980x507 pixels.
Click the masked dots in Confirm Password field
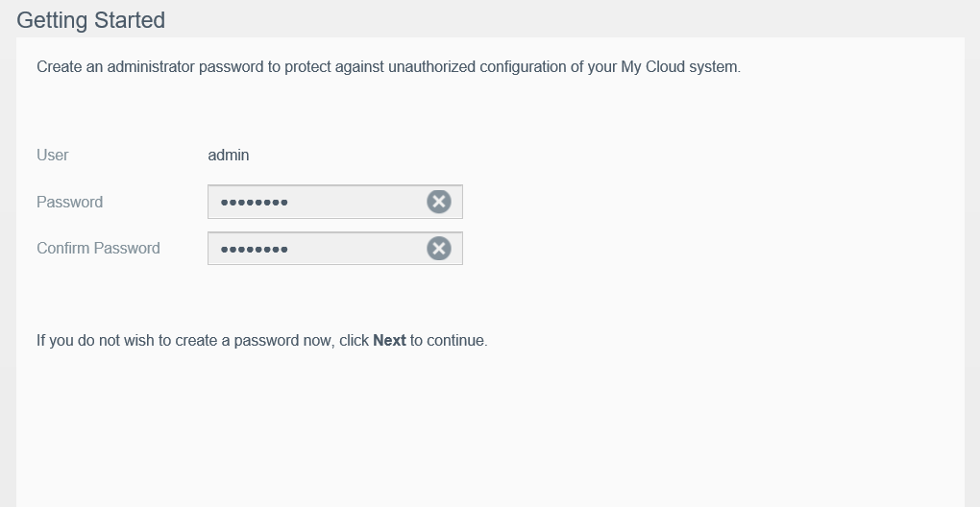(x=254, y=250)
